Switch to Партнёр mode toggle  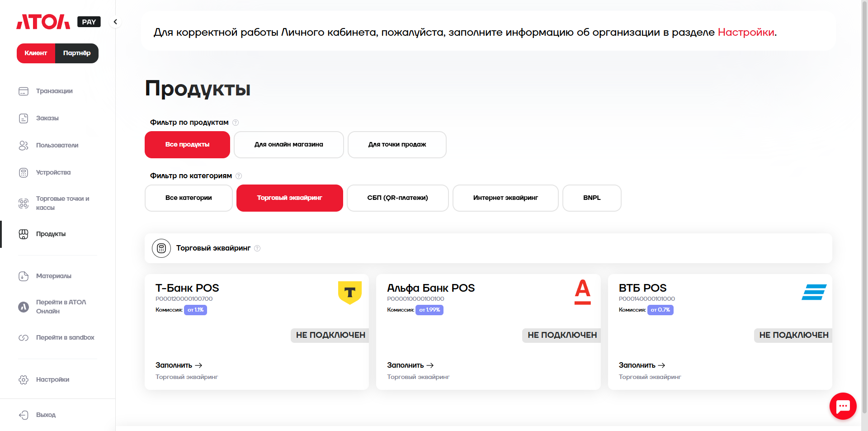(77, 53)
